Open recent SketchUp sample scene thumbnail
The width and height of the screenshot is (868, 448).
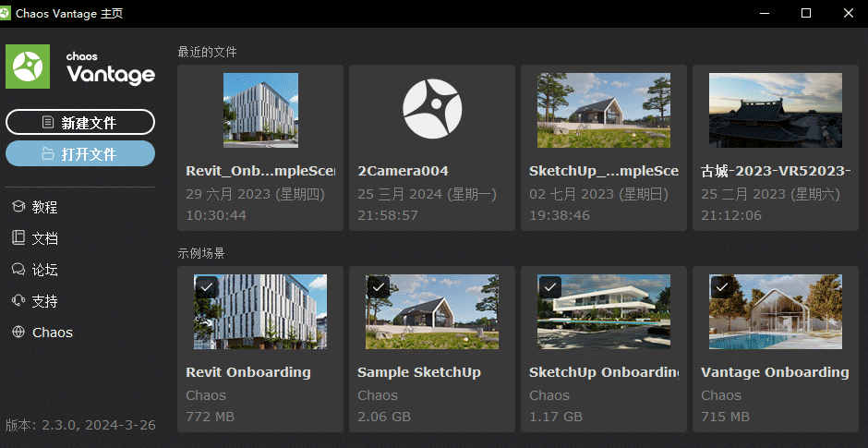pos(604,110)
